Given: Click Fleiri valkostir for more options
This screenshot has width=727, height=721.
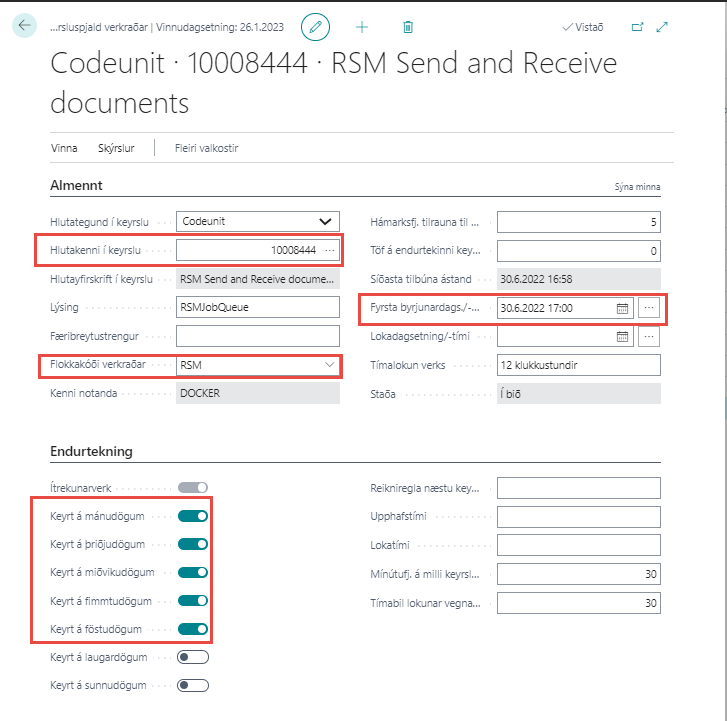Looking at the screenshot, I should click(206, 148).
